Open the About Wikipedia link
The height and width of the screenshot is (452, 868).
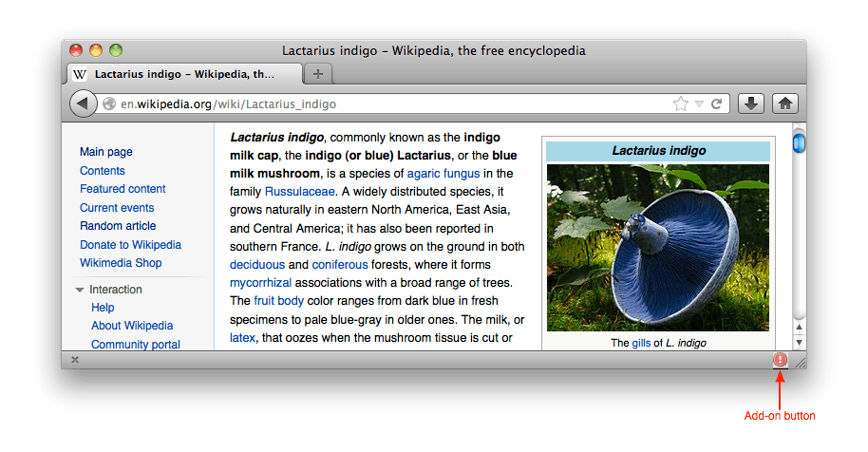132,326
